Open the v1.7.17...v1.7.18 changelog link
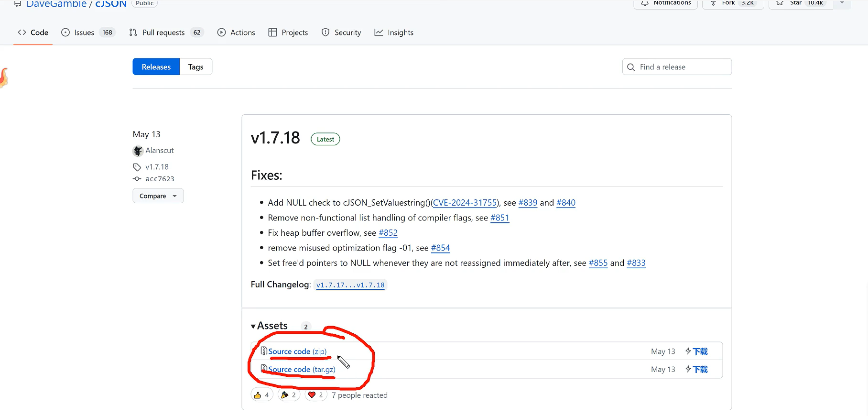Image resolution: width=868 pixels, height=416 pixels. [x=350, y=285]
